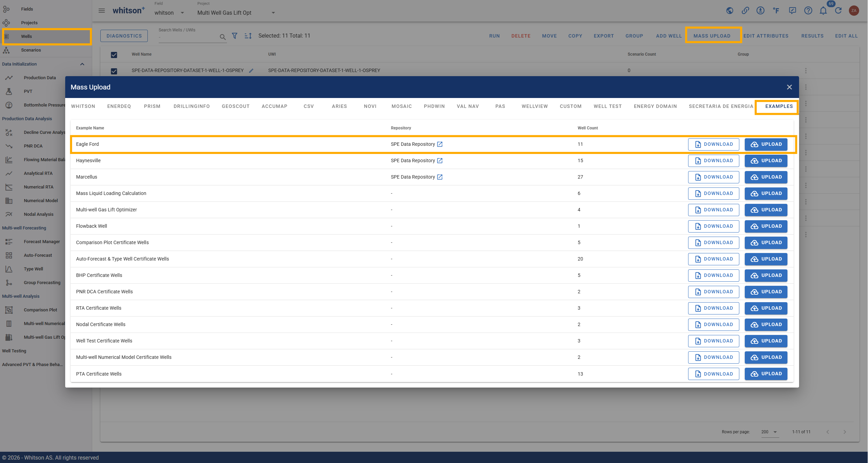Open Projects in the sidebar
868x463 pixels.
[x=29, y=23]
